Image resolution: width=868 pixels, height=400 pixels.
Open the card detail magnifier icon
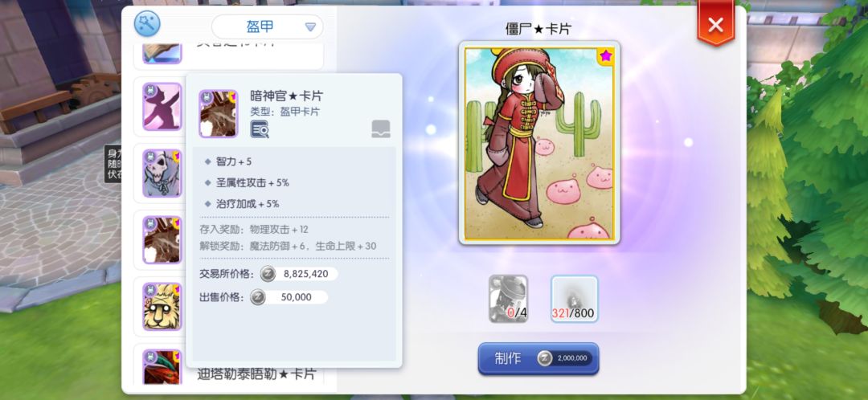(x=259, y=129)
